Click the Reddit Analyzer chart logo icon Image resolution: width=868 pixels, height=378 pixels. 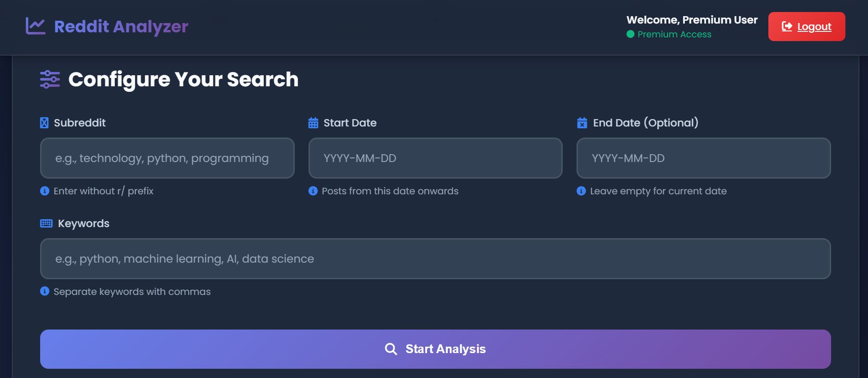tap(36, 26)
